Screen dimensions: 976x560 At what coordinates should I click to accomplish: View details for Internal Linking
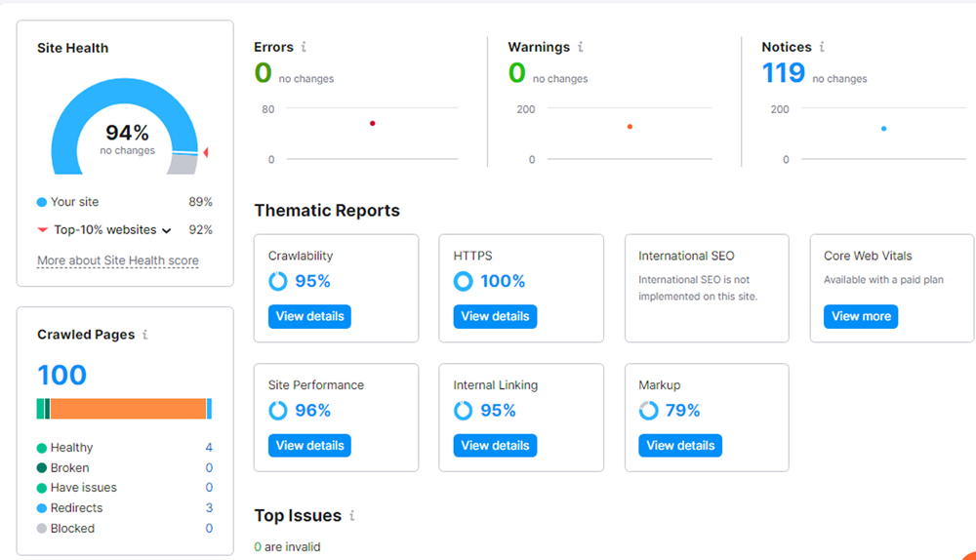tap(495, 445)
